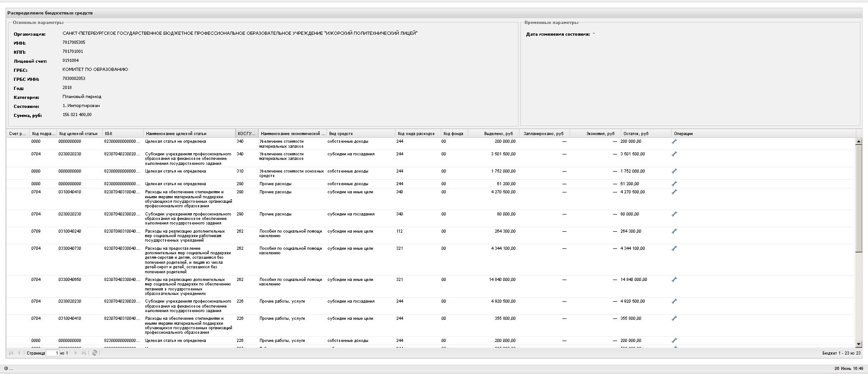Open operations wrench for the 4 920 500,00 row
Image resolution: width=868 pixels, height=374 pixels.
[x=674, y=301]
